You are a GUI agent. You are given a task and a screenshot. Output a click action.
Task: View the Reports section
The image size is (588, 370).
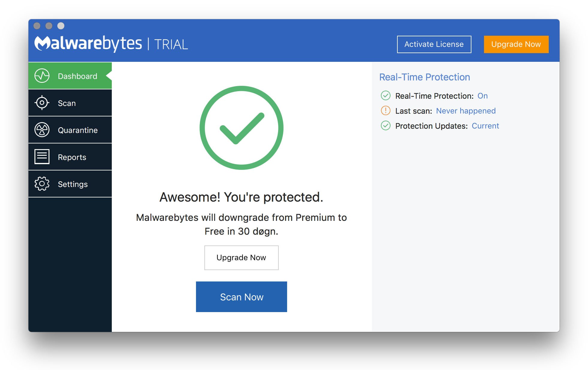pos(70,157)
